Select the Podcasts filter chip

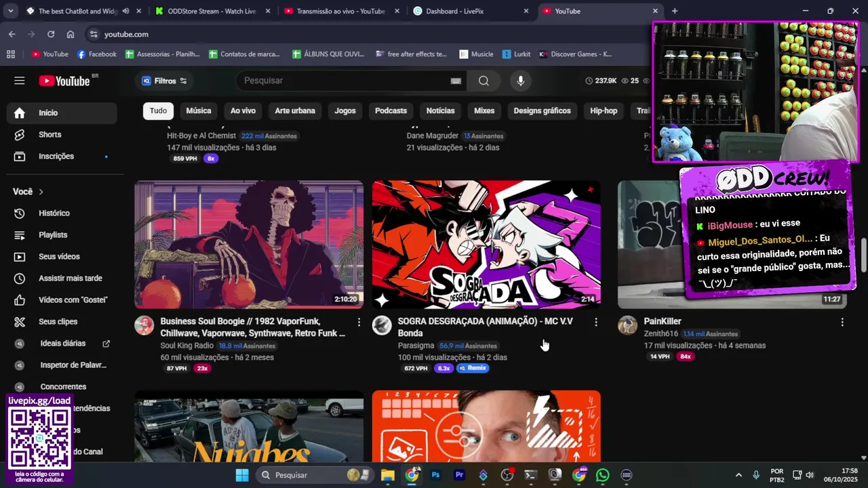coord(391,110)
